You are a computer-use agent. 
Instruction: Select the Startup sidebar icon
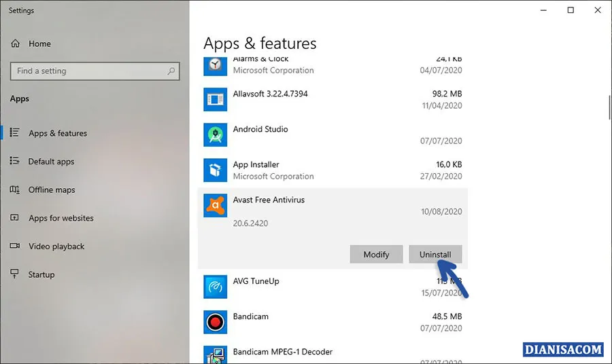[x=14, y=274]
